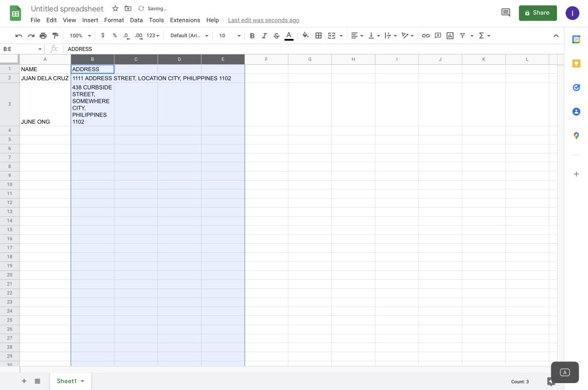Screen dimensions: 588x390
Task: Open the Format menu
Action: pyautogui.click(x=114, y=20)
